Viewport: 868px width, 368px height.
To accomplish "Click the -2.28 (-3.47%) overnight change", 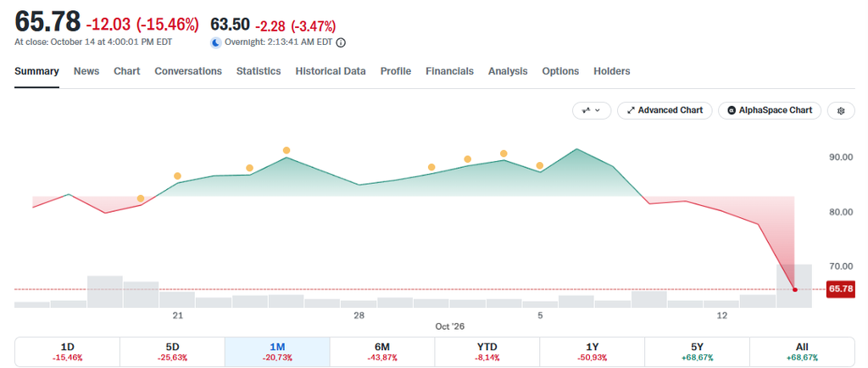I will (295, 25).
